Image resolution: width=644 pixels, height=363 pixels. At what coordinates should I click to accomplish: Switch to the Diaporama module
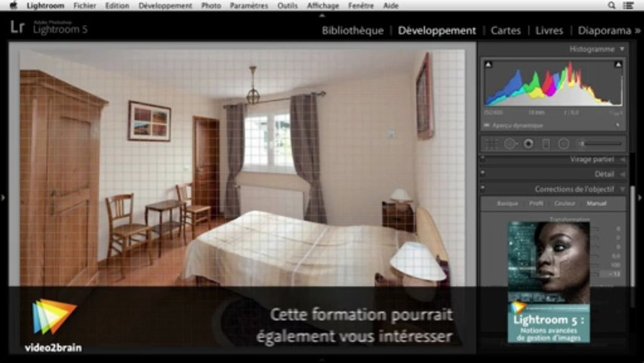tap(604, 30)
